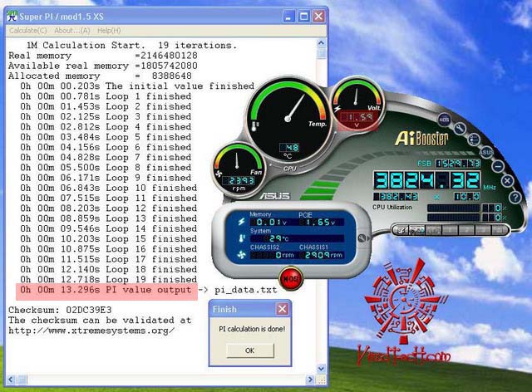
Task: Click the CPU temperature gauge
Action: tap(288, 119)
